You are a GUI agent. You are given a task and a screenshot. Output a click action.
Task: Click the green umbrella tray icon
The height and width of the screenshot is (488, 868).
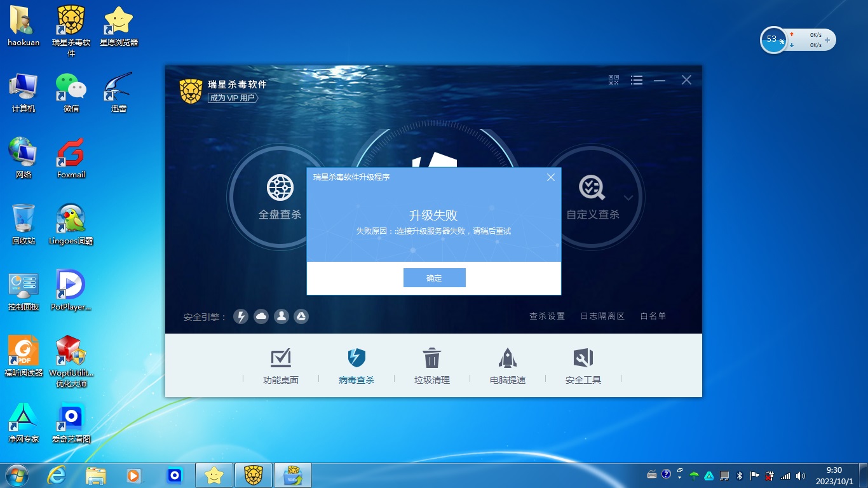tap(695, 475)
